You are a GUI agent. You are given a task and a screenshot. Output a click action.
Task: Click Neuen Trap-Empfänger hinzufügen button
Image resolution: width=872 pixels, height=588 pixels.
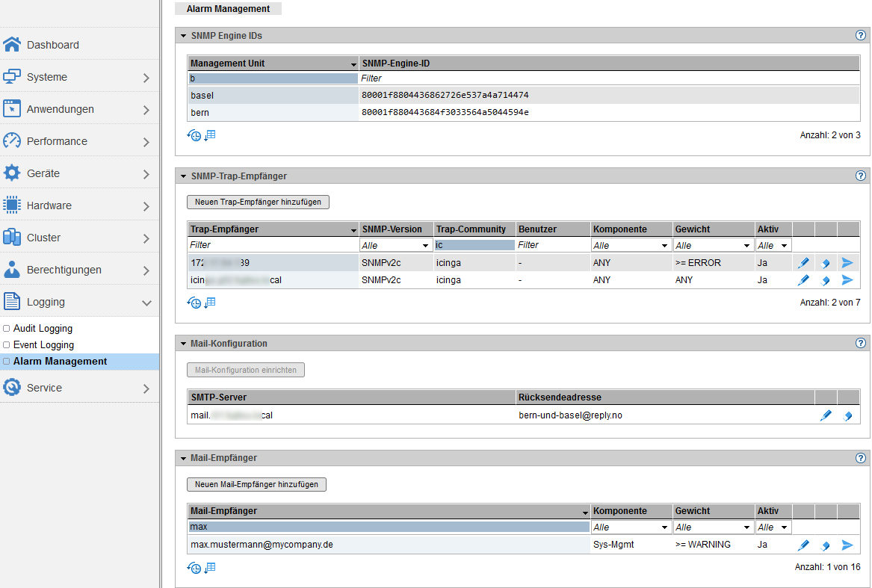click(x=258, y=202)
